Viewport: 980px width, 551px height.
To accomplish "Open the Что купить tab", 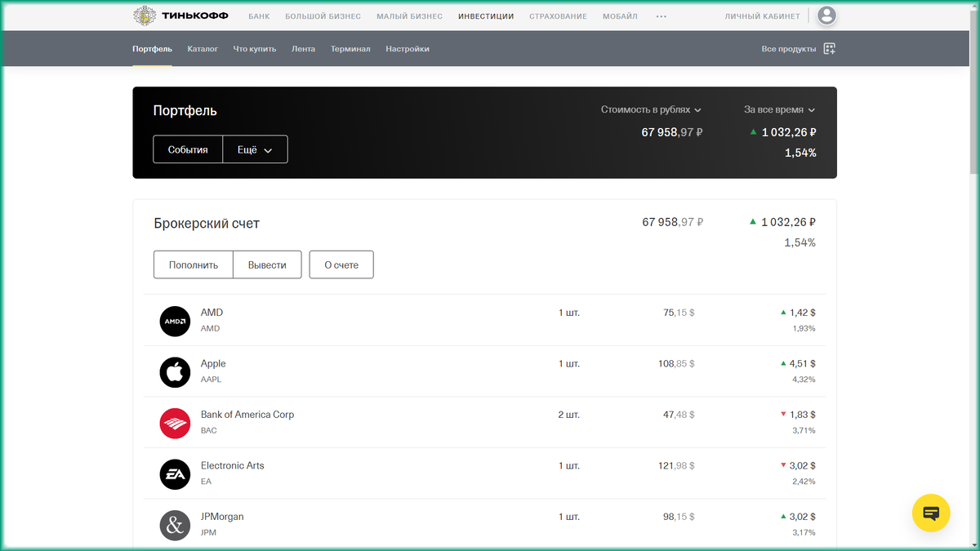I will point(255,49).
